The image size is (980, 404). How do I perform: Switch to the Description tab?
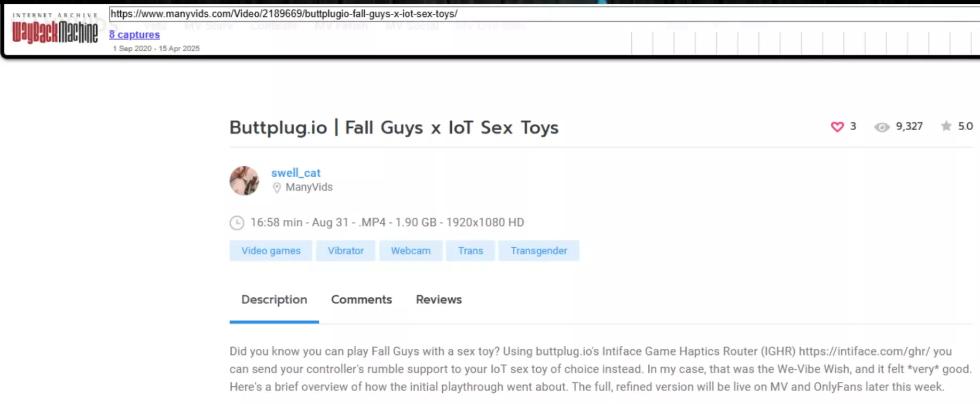tap(274, 300)
